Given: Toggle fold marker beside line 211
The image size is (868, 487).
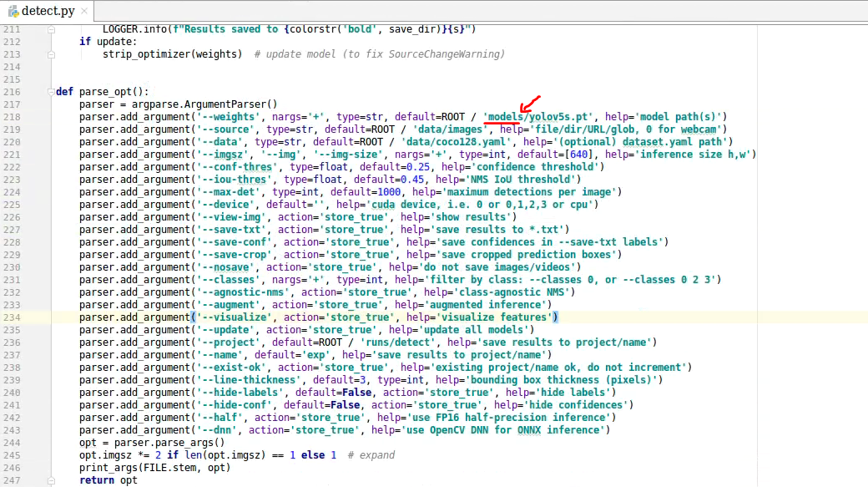Looking at the screenshot, I should [x=51, y=29].
